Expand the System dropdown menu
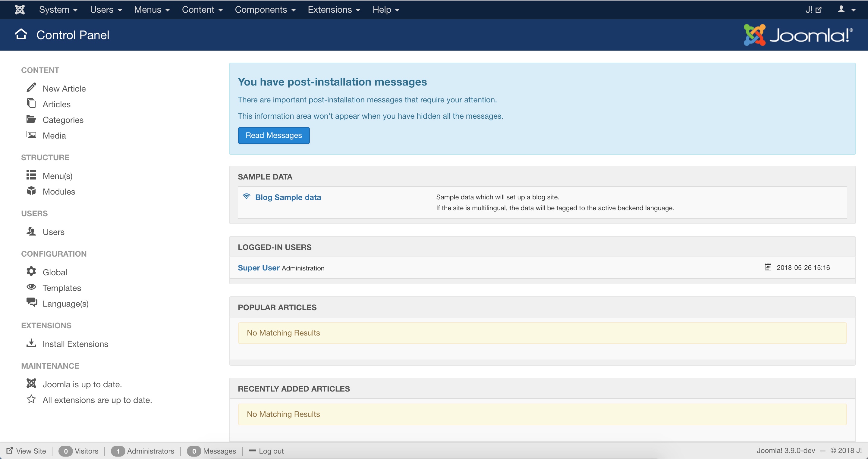Screen dimensions: 868x459 [x=58, y=9]
